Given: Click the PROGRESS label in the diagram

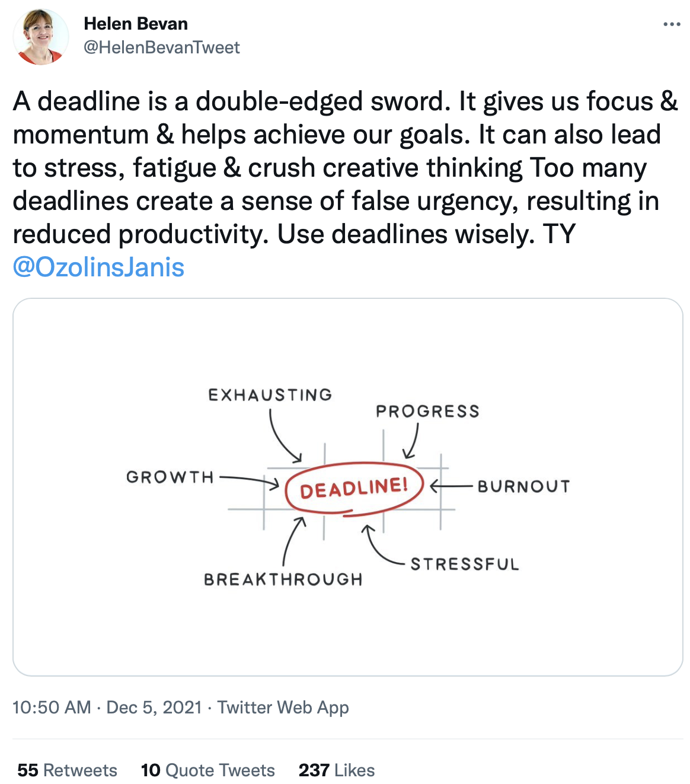Looking at the screenshot, I should point(427,412).
